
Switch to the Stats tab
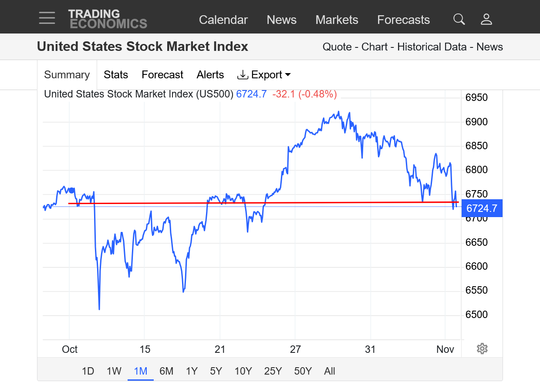coord(116,75)
